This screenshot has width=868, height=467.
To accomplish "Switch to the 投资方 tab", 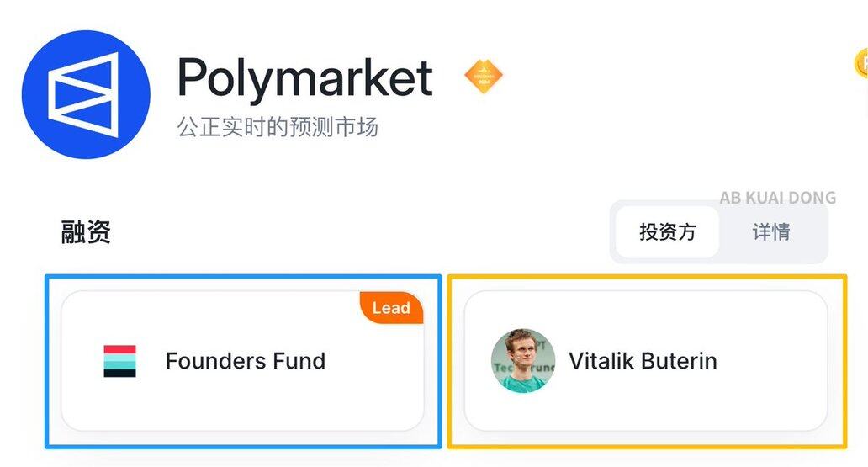I will [667, 232].
